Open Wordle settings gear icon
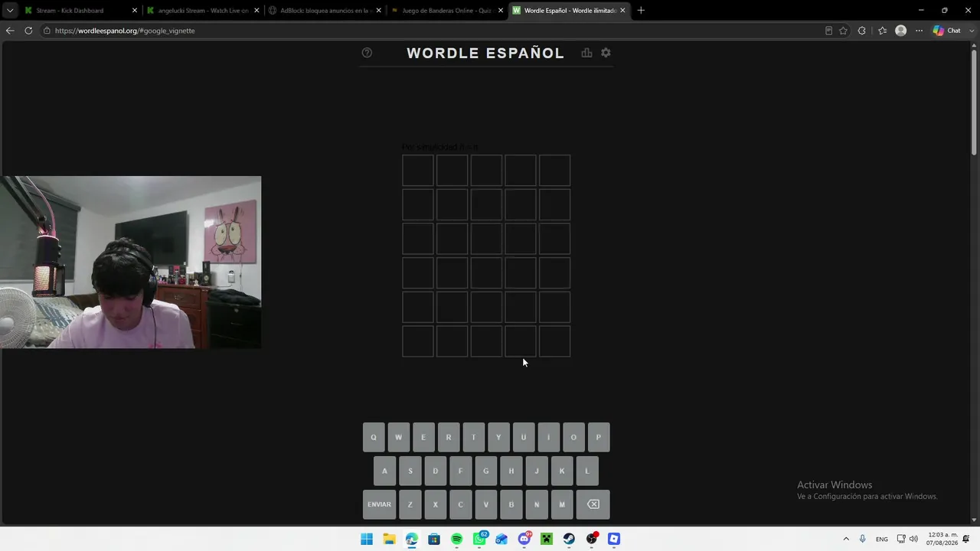 point(606,53)
